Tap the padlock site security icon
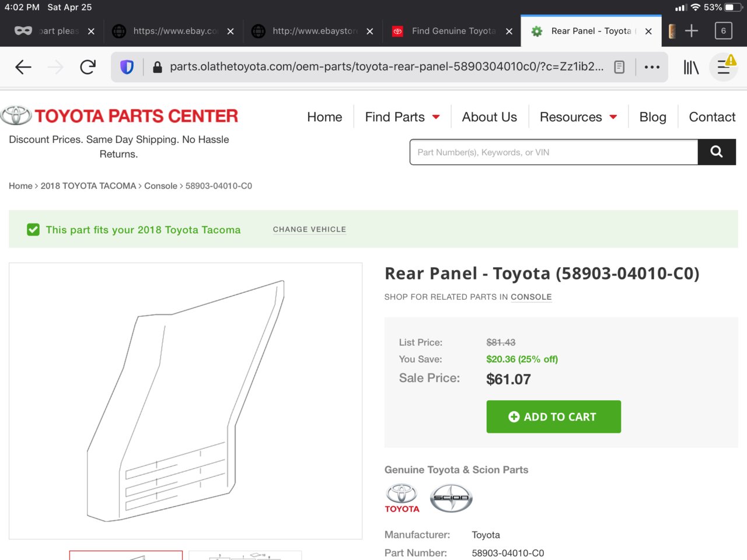The image size is (747, 560). (x=157, y=67)
